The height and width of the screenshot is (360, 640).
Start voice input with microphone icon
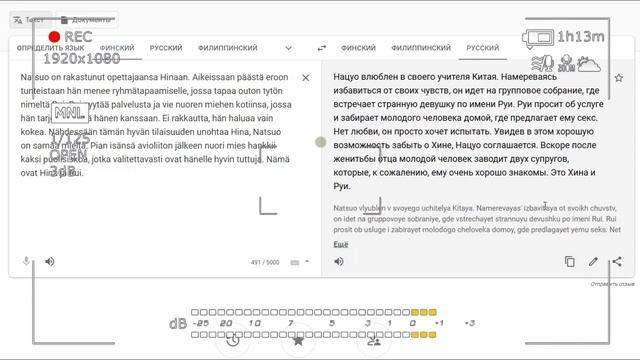pos(26,261)
